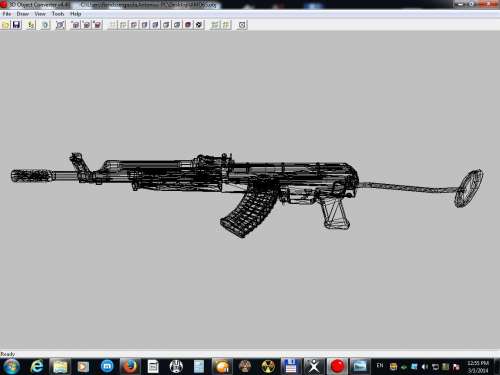Click the pale blue-green toolbar icon before zoom-extents
The width and height of the screenshot is (500, 375).
pos(45,25)
